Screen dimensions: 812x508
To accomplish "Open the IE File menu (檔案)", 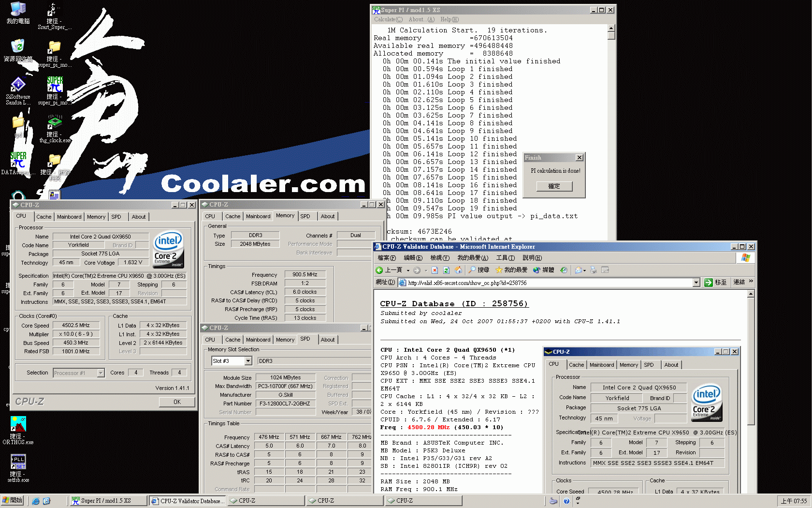I will (x=387, y=258).
